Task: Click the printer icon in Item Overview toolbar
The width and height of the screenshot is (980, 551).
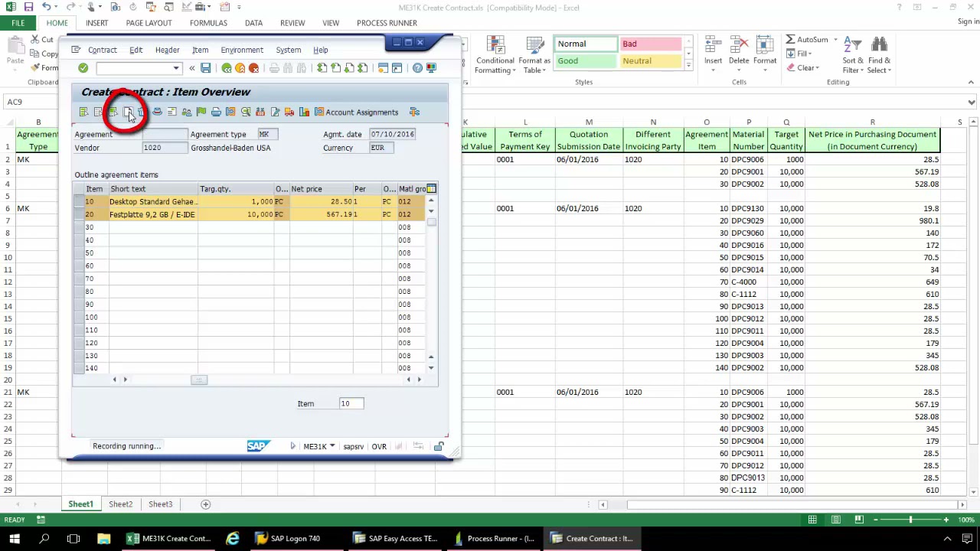Action: [x=216, y=112]
